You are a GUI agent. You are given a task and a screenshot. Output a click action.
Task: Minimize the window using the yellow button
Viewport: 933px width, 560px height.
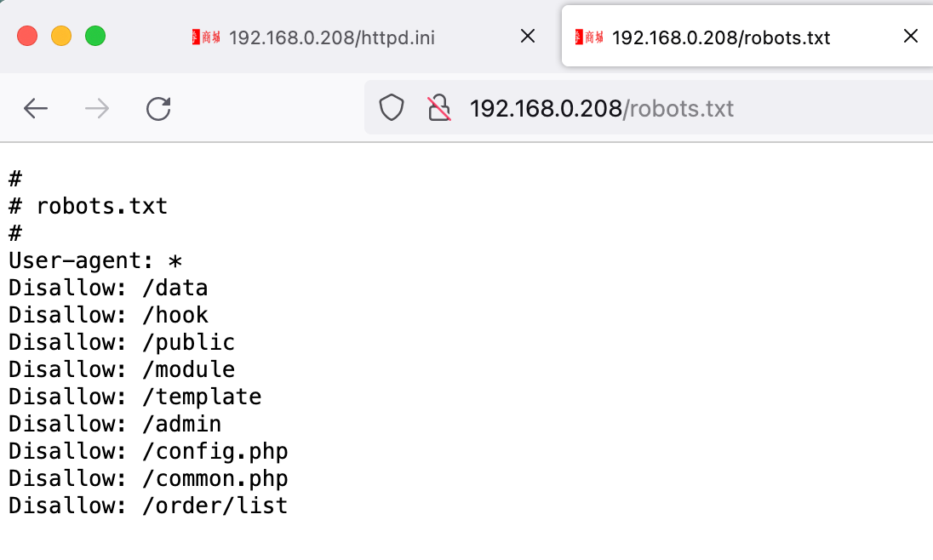pos(61,36)
